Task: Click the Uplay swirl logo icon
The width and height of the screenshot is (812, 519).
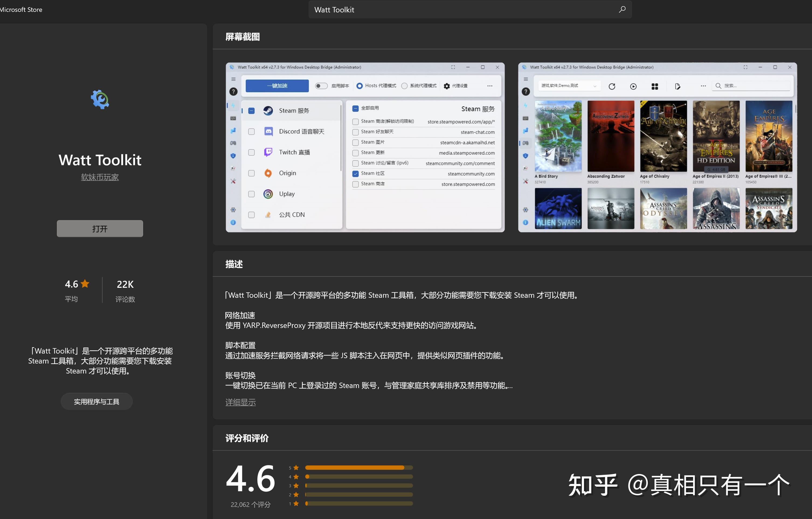Action: [x=268, y=194]
